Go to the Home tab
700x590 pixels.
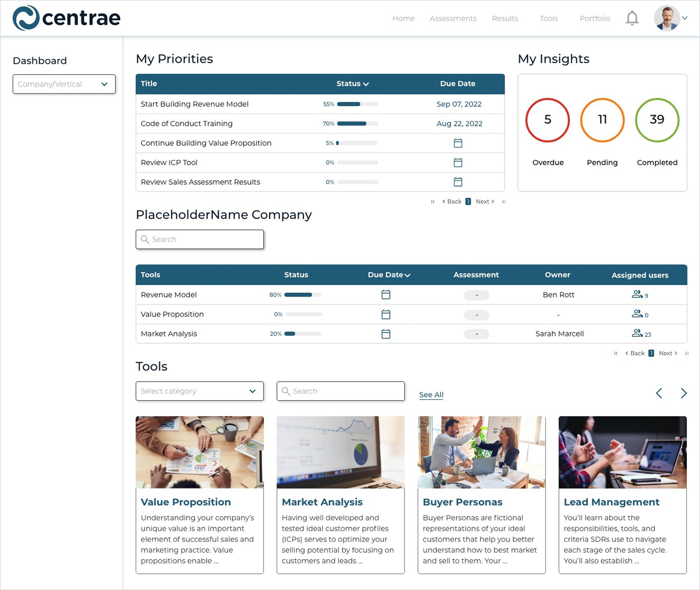pos(403,18)
